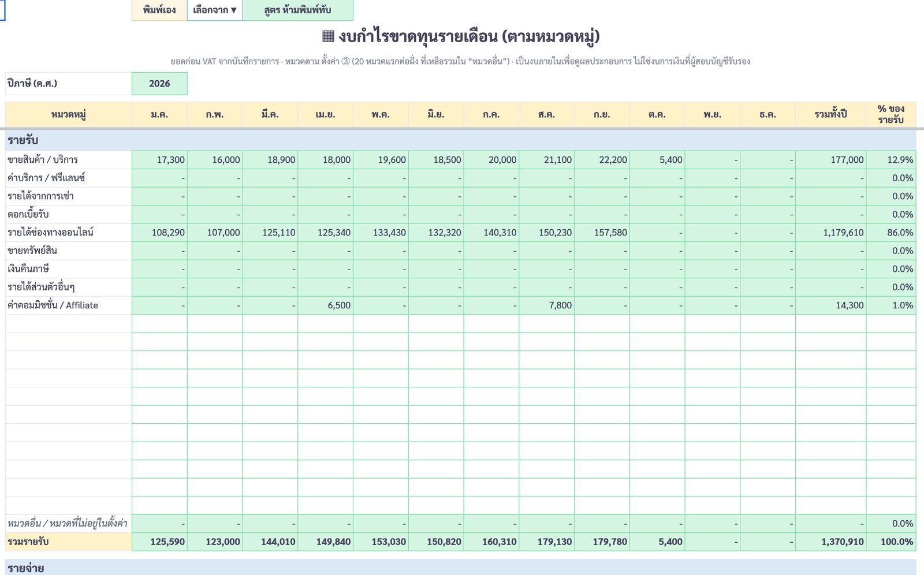Viewport: 924px width, 575px height.
Task: Select the '% ของรายรับ' column header
Action: click(x=891, y=114)
